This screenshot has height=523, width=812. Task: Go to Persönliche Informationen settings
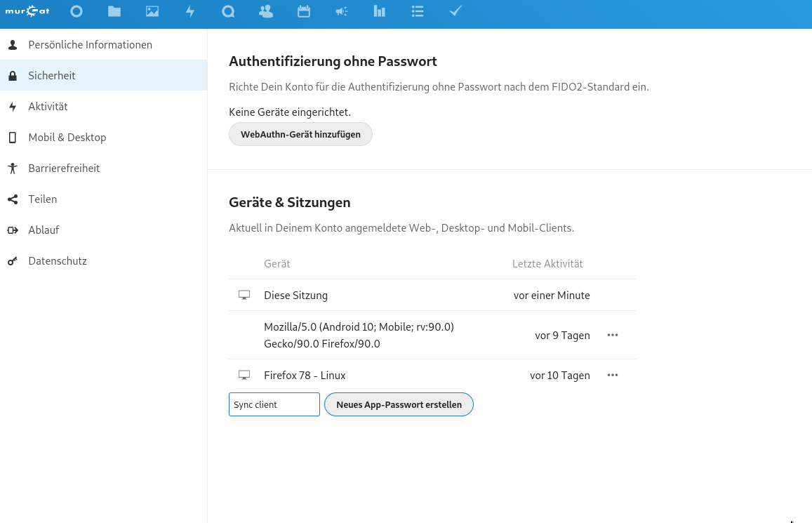tap(90, 45)
